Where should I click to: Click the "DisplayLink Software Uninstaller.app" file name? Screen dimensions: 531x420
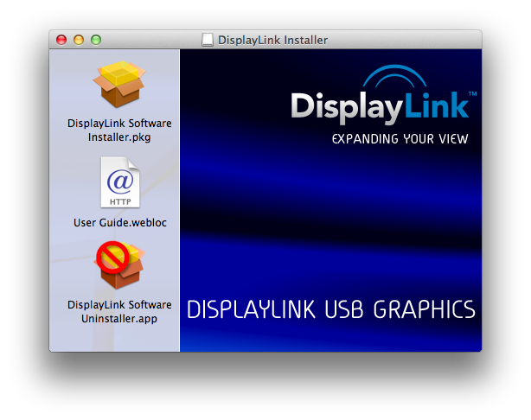[119, 311]
